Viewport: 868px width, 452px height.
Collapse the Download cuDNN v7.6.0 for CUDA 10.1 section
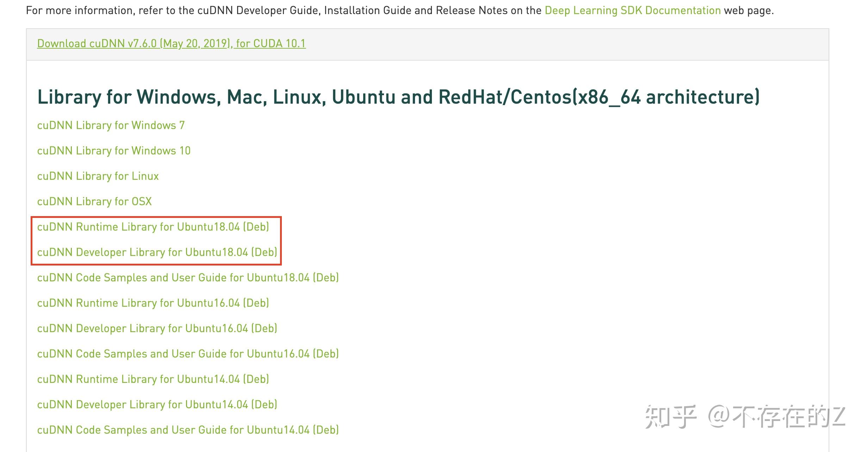[x=171, y=43]
